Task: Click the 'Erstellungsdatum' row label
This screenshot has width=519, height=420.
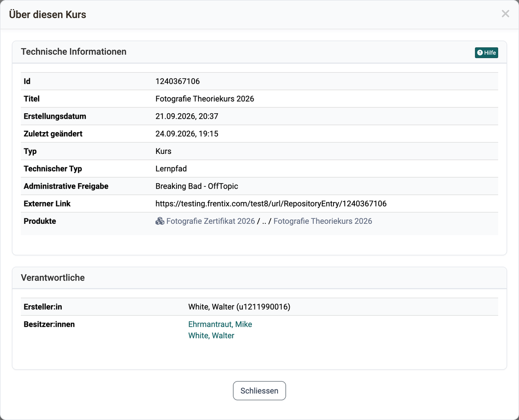Action: click(x=55, y=116)
